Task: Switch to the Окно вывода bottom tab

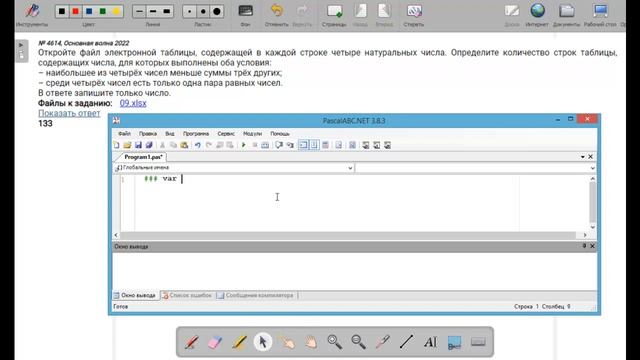Action: tap(135, 295)
